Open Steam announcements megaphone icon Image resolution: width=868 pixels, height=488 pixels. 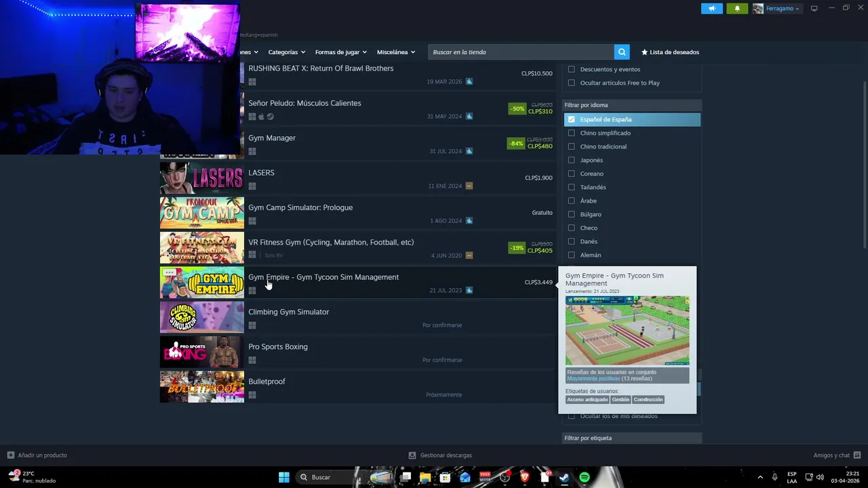coord(711,9)
